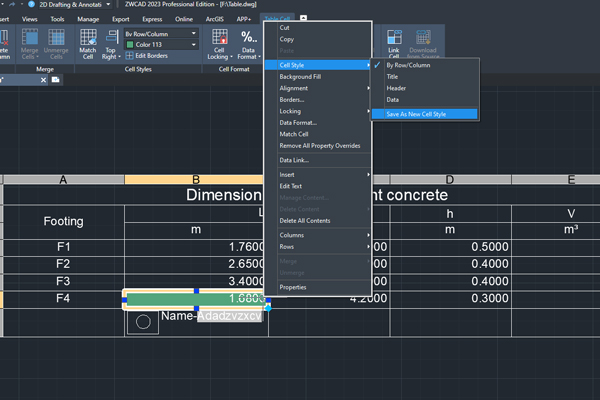Expand the Columns submenu

coord(318,235)
